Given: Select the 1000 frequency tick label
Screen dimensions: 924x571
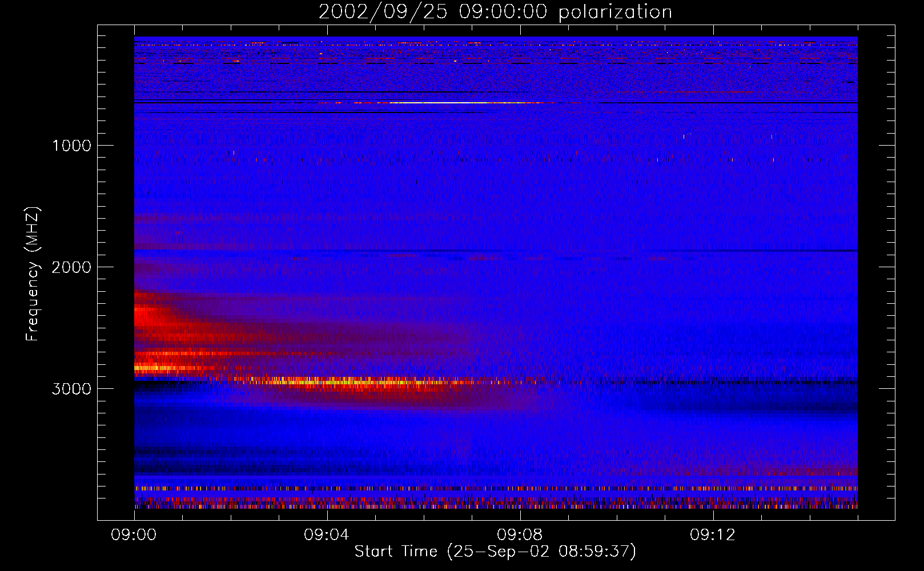Looking at the screenshot, I should point(71,146).
